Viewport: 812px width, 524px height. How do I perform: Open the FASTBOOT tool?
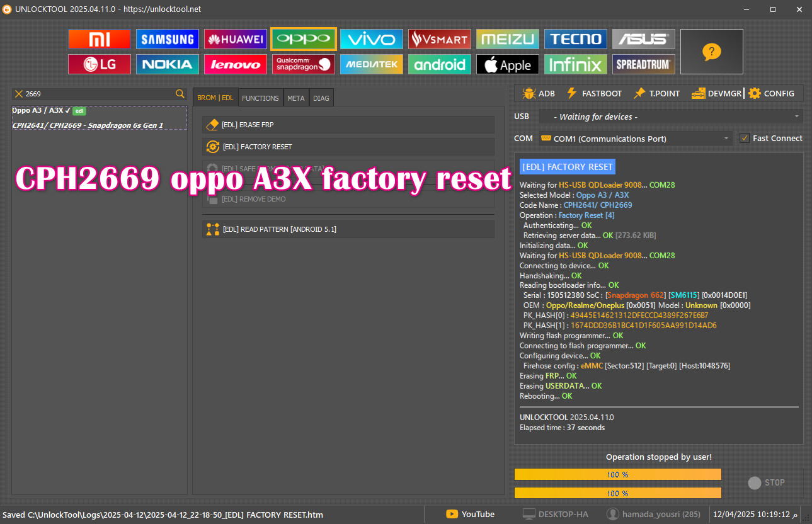pos(594,93)
